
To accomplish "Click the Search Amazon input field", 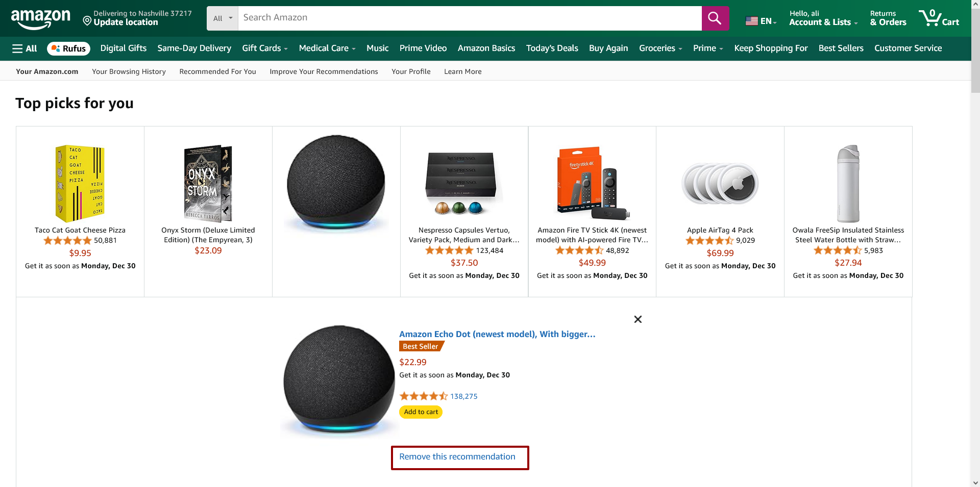I will point(470,18).
